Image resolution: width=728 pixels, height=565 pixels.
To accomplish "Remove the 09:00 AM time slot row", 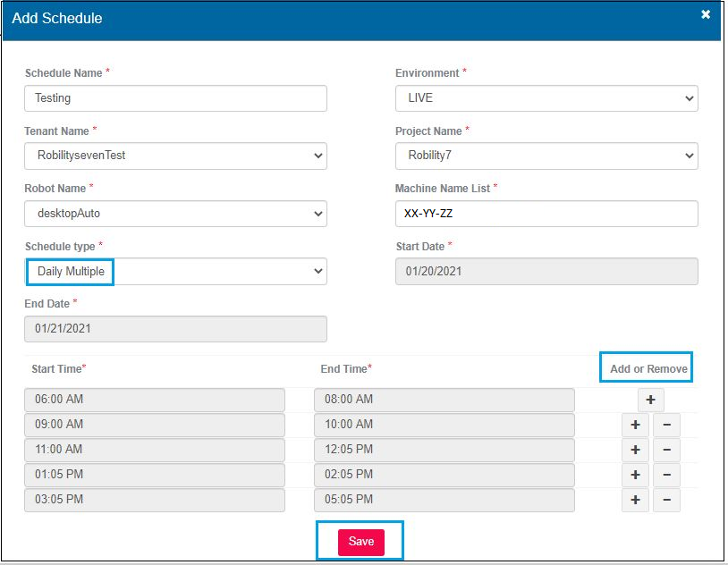I will [666, 425].
